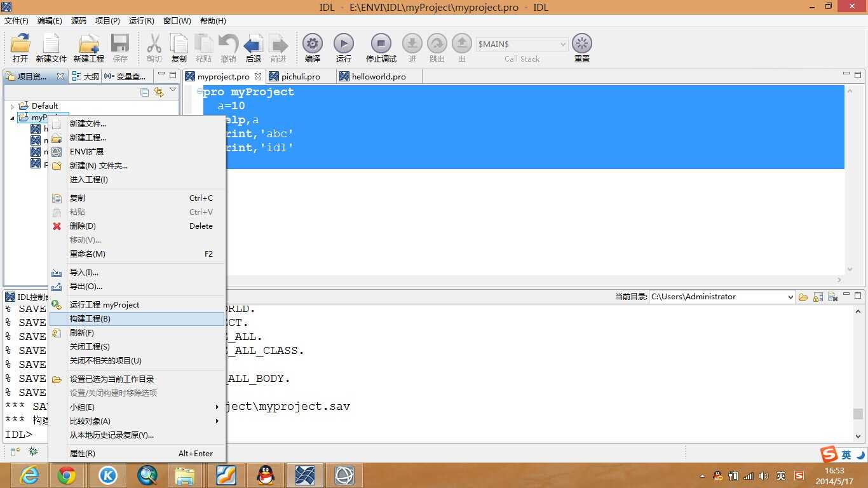Viewport: 868px width, 488px height.
Task: Click the 出 step-out debug icon
Action: tap(462, 44)
